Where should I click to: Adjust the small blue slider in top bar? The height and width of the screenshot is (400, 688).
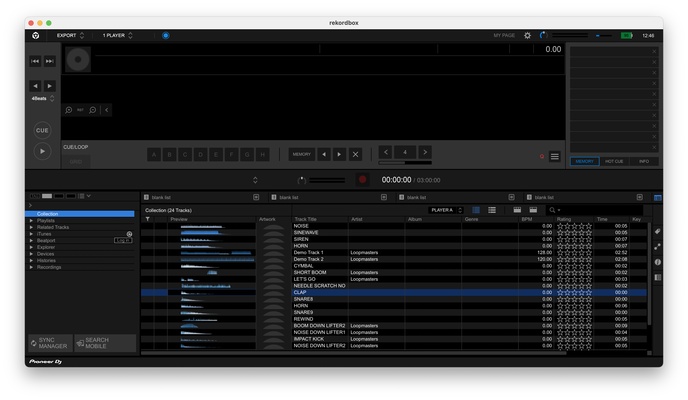(x=604, y=36)
